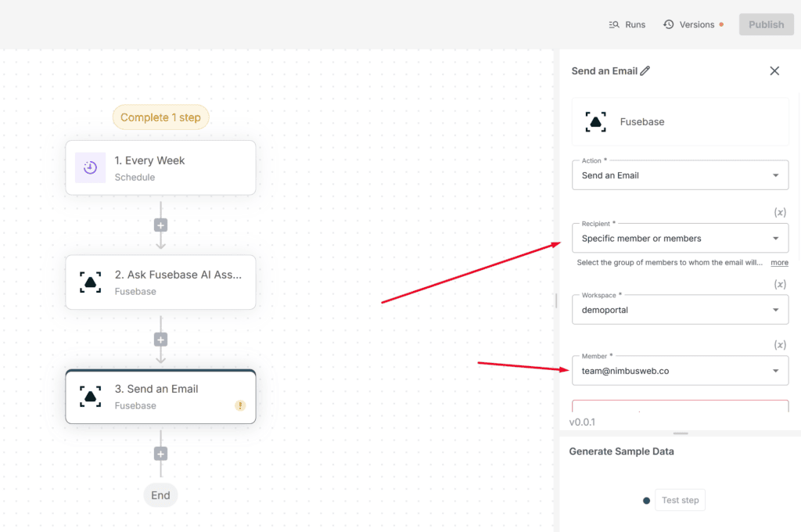The image size is (801, 532).
Task: Insert variable for Member field
Action: pyautogui.click(x=780, y=345)
